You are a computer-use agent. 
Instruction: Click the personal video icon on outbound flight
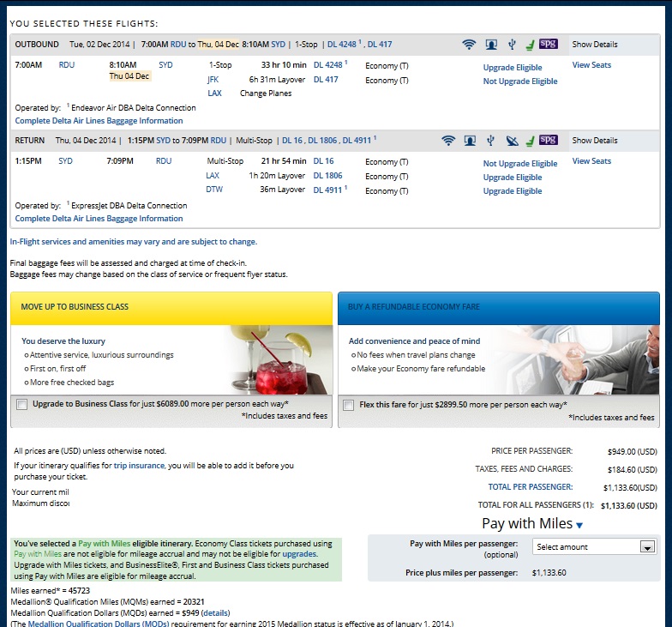click(491, 45)
